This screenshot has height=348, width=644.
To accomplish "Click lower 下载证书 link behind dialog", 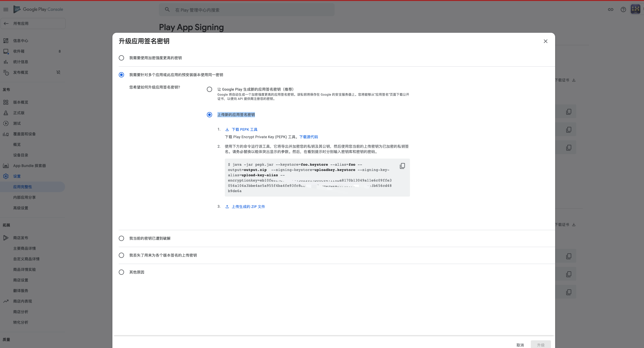I will [x=565, y=225].
